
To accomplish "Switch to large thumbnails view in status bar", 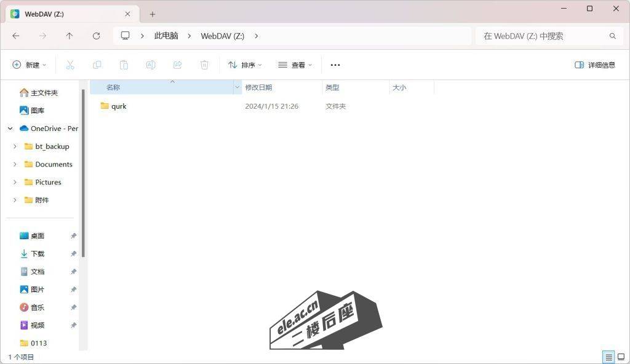I will pyautogui.click(x=621, y=357).
